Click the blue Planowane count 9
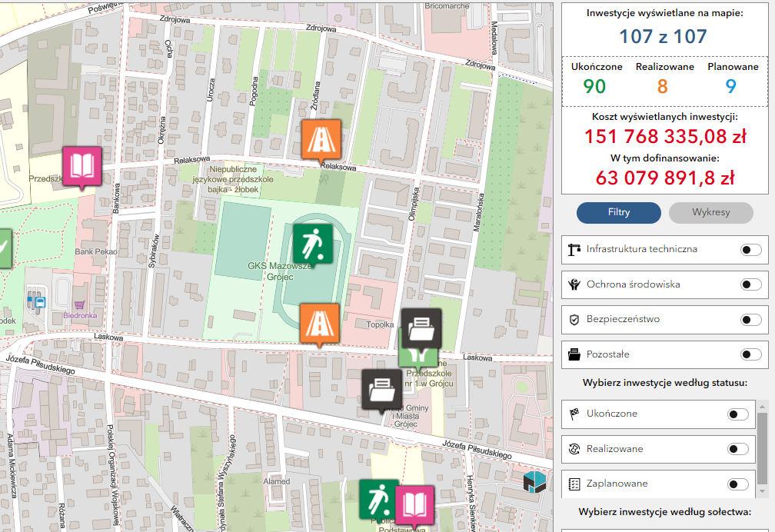 tap(730, 87)
